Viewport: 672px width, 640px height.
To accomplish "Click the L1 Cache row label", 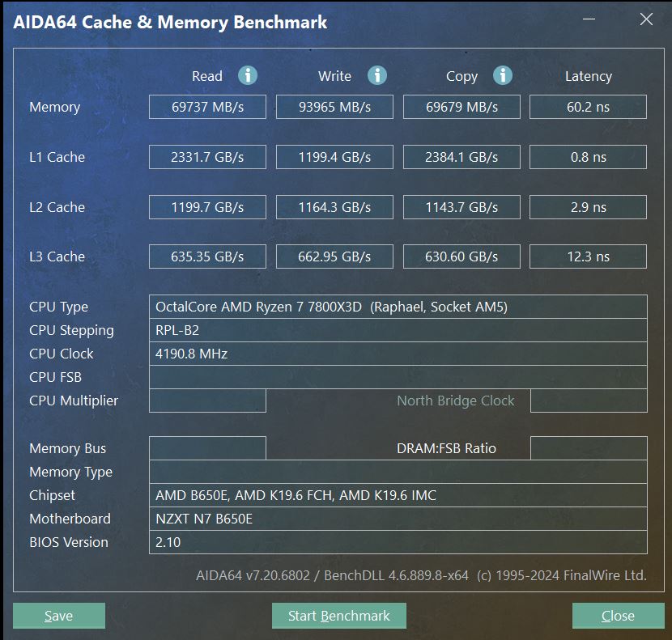I will (x=57, y=157).
